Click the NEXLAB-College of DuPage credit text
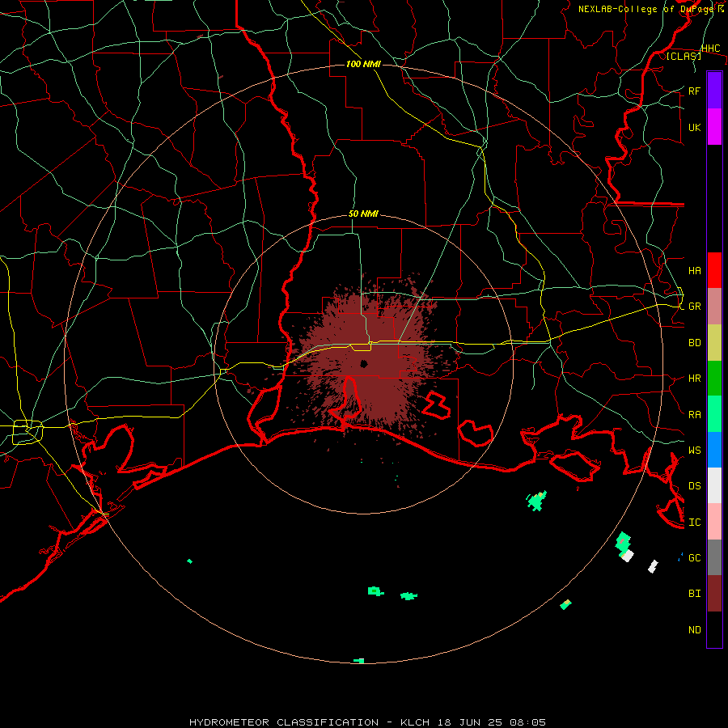The width and height of the screenshot is (728, 728). coord(650,9)
